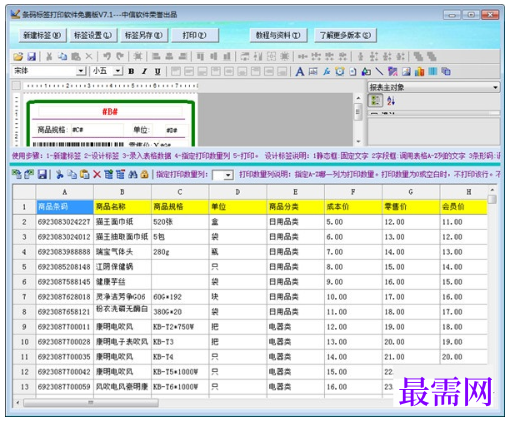Viewport: 511px width, 423px height.
Task: Open the 宋体 font dropdown
Action: click(x=81, y=71)
